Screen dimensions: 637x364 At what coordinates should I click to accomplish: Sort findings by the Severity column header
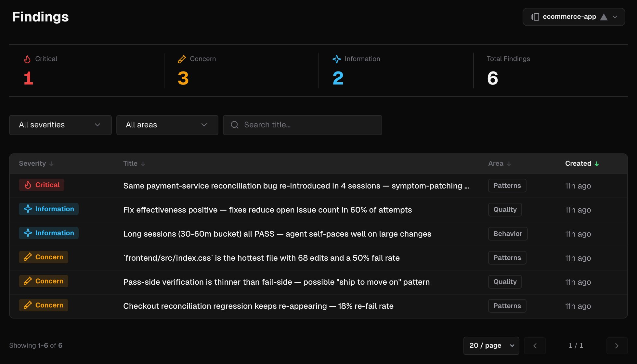[36, 163]
